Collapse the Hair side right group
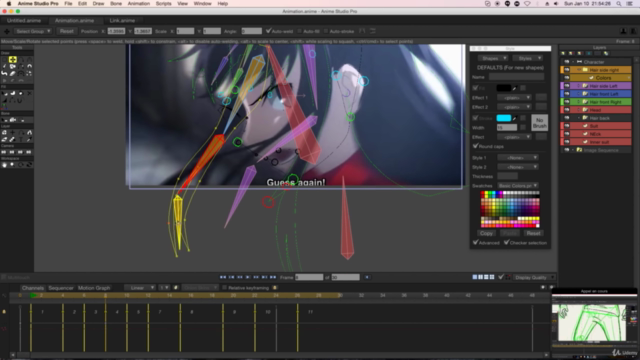Viewport: 640px width, 360px height. [x=579, y=70]
